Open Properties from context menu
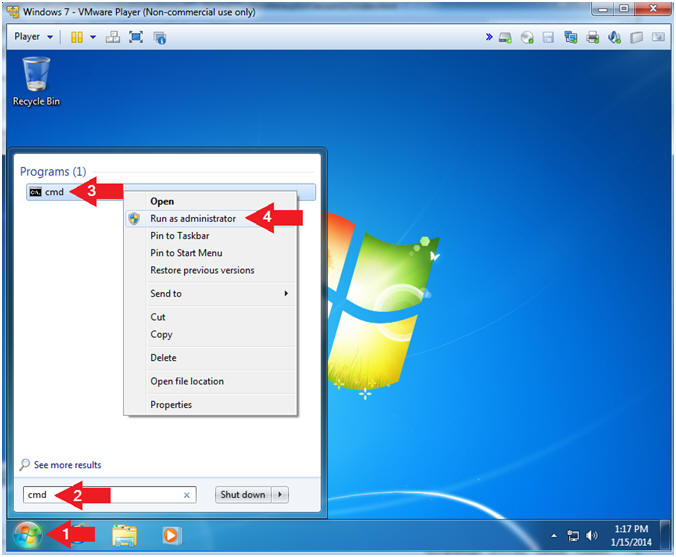676x557 pixels. (x=171, y=405)
